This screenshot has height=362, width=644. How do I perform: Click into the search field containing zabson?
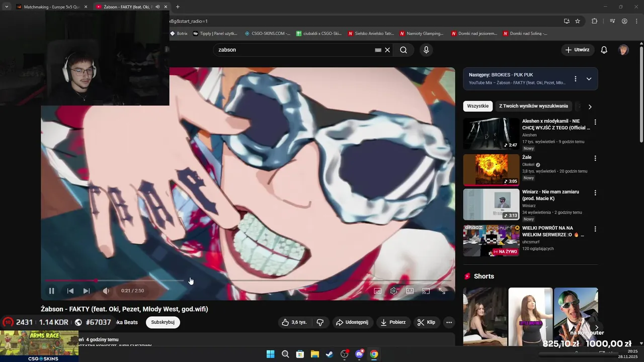click(294, 50)
